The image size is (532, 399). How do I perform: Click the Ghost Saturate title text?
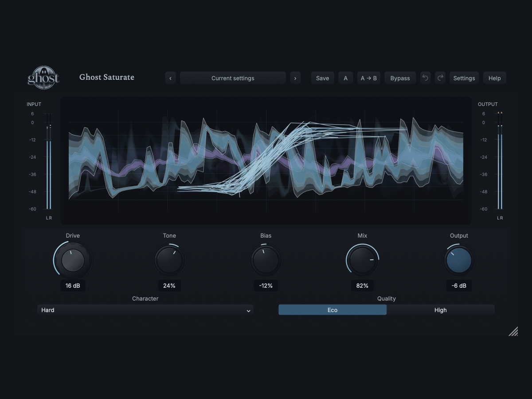pyautogui.click(x=107, y=77)
